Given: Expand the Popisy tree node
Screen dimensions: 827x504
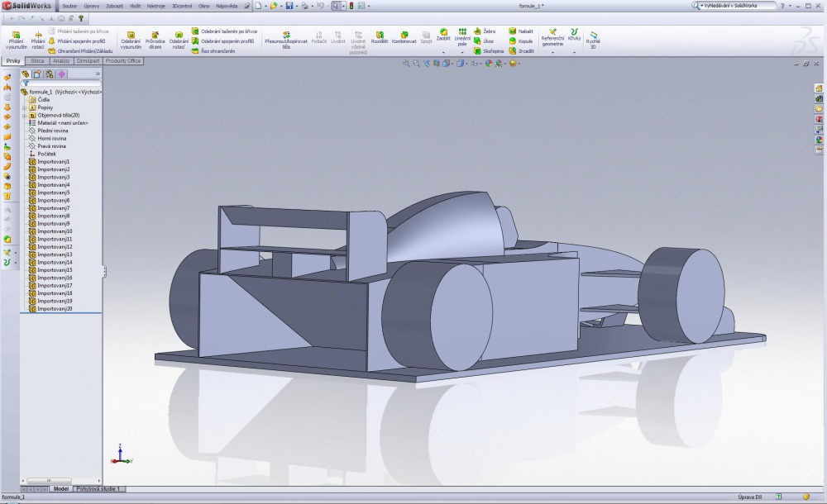Looking at the screenshot, I should point(24,107).
